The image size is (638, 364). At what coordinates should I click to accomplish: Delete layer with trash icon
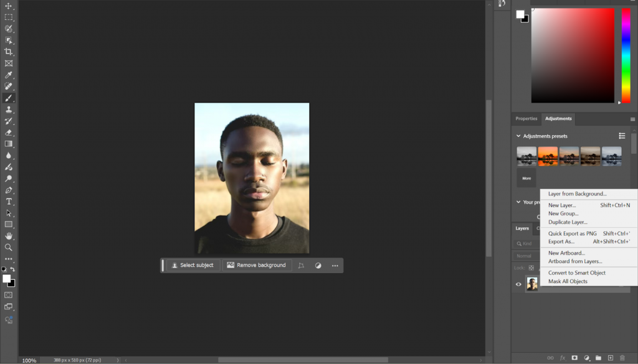tap(622, 358)
